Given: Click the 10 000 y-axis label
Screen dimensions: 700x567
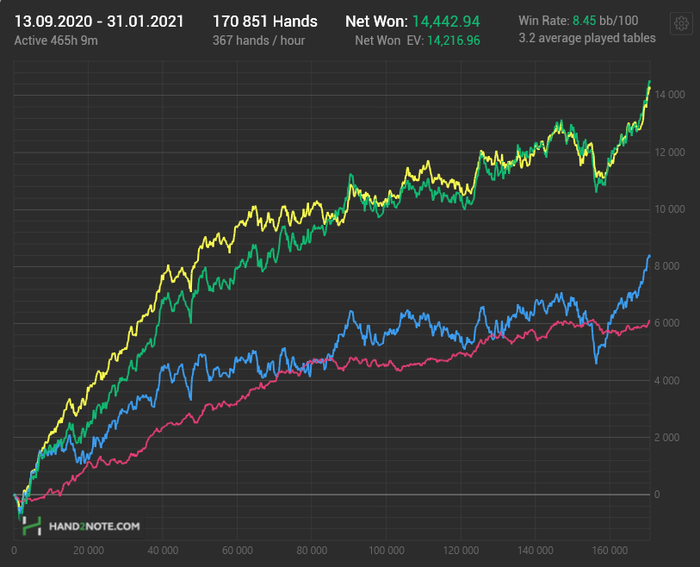Looking at the screenshot, I should click(x=670, y=209).
